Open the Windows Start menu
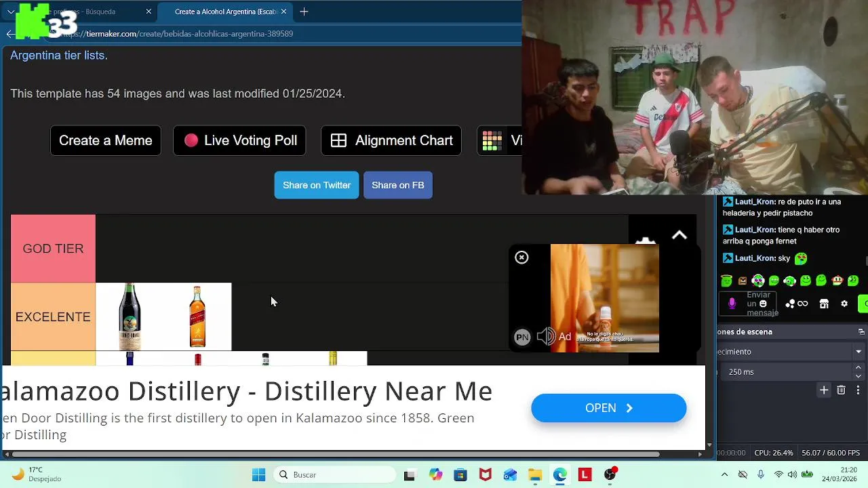 point(258,475)
